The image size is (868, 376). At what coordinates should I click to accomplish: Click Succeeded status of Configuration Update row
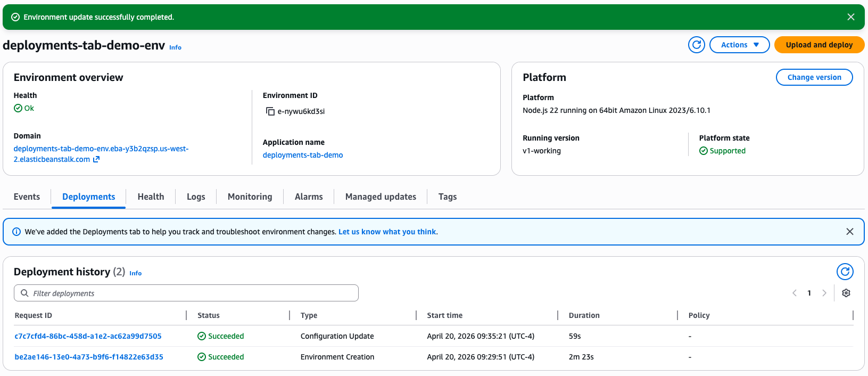point(221,336)
